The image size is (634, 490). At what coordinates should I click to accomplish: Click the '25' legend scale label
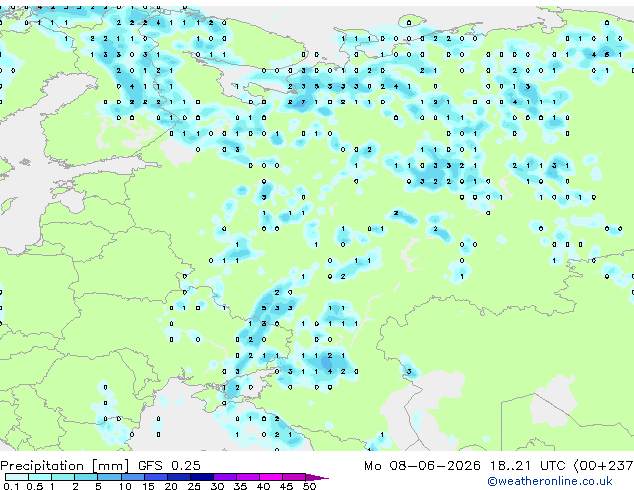[x=194, y=486]
